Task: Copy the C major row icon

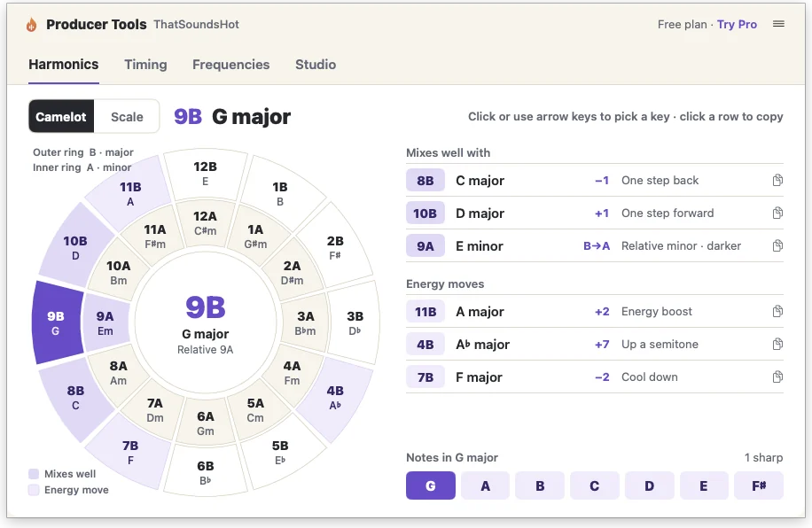Action: [777, 180]
